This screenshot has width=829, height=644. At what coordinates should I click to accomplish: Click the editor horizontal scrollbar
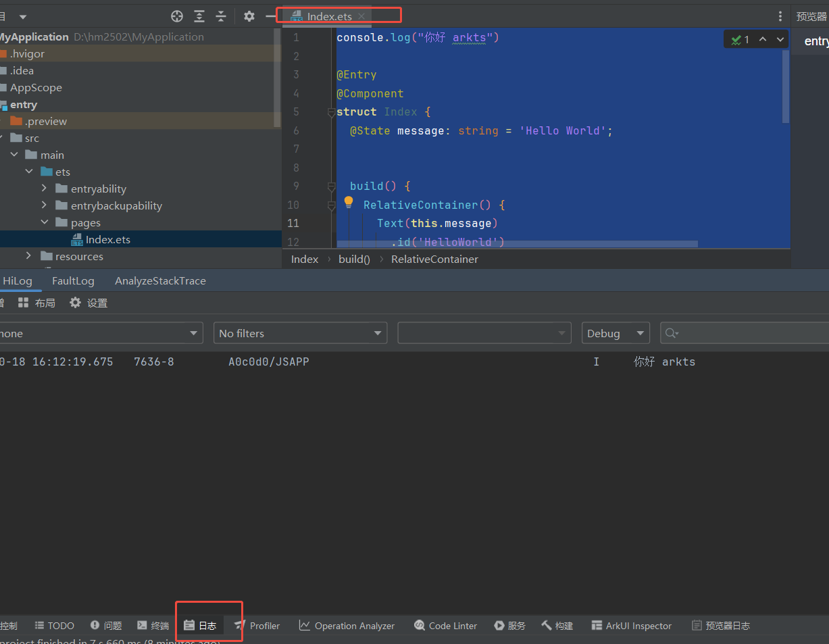[517, 243]
